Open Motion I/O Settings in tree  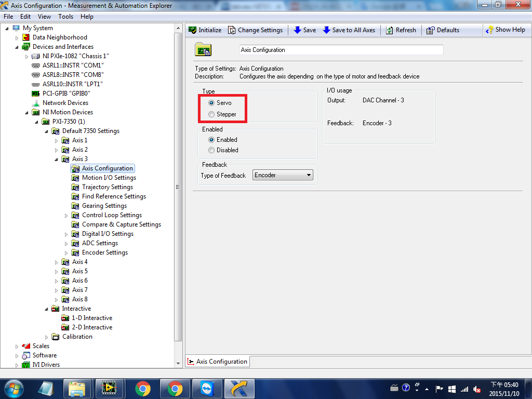click(x=109, y=178)
